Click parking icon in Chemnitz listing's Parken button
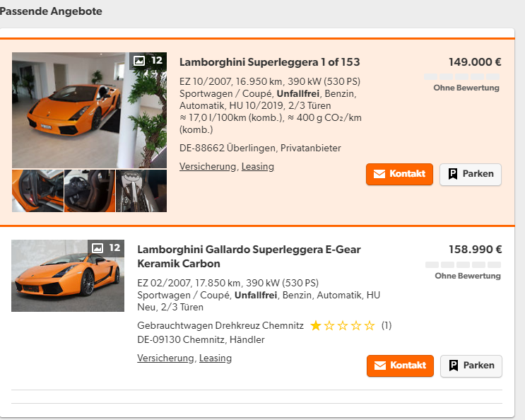Viewport: 525px width, 420px height. pos(454,366)
